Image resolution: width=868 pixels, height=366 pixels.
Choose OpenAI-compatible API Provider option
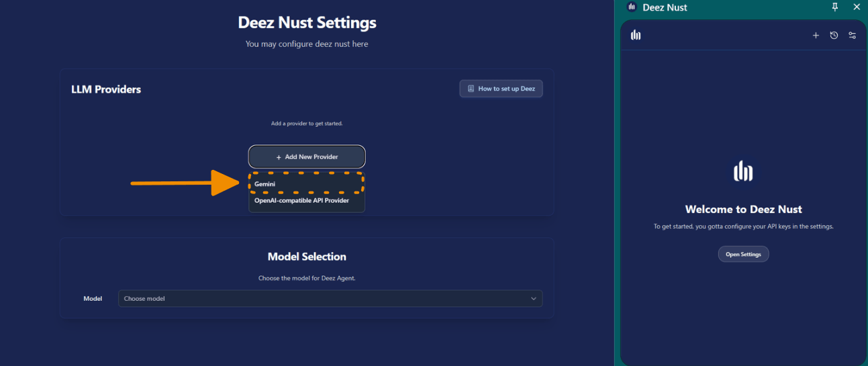point(307,201)
